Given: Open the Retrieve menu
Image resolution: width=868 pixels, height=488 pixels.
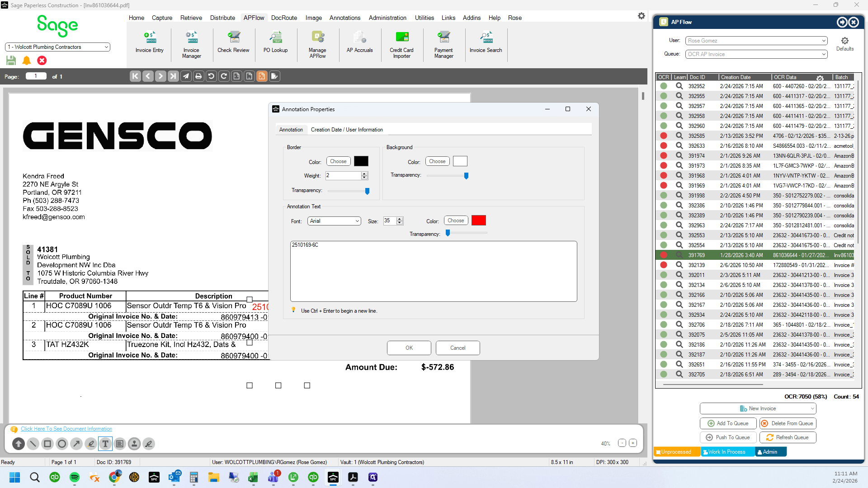Looking at the screenshot, I should [x=191, y=18].
